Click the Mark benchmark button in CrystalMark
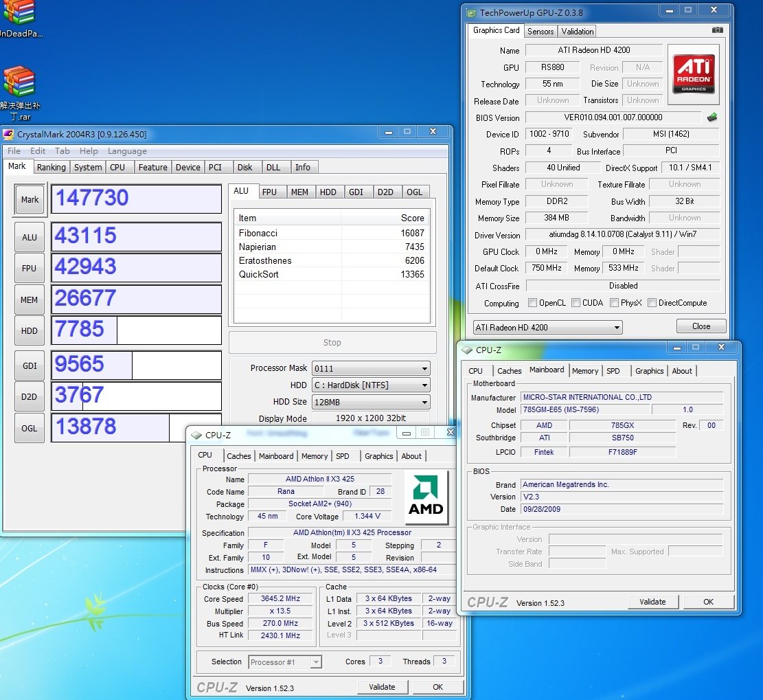This screenshot has height=700, width=763. [x=30, y=200]
